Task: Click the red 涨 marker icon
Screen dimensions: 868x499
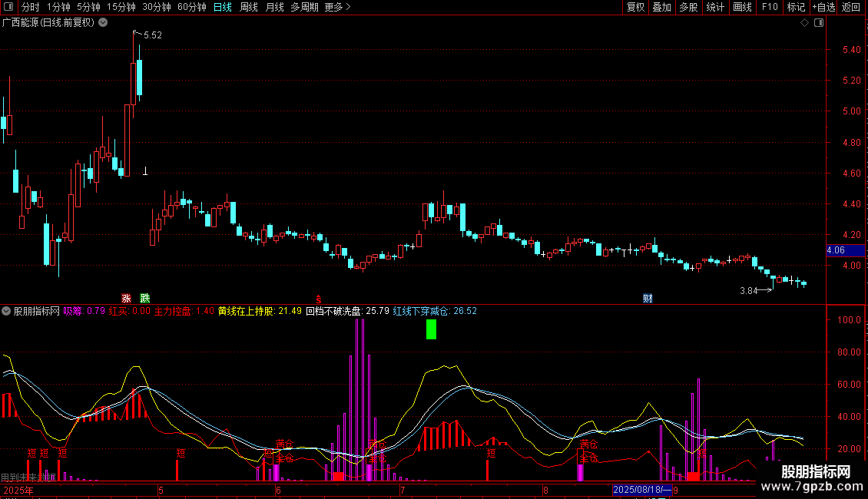Action: pyautogui.click(x=126, y=298)
